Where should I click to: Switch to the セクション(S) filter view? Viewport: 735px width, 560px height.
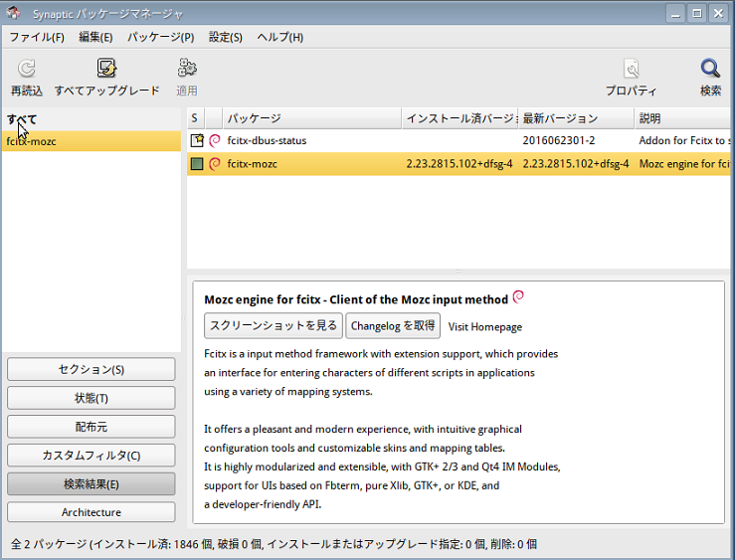(91, 369)
